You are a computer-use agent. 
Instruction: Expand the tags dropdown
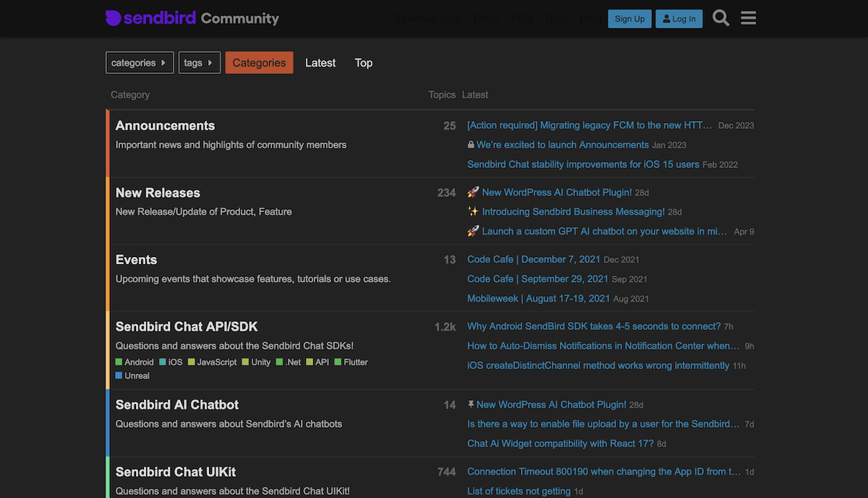pos(199,63)
